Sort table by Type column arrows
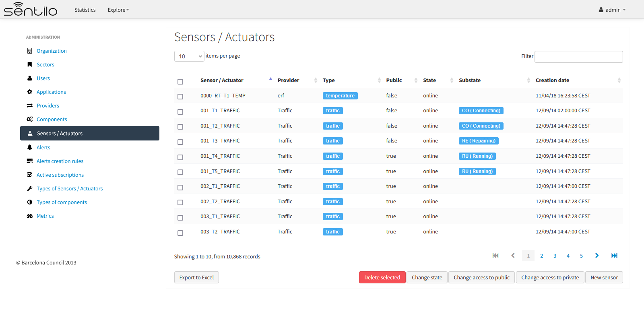Viewport: 644px width, 322px height. [379, 80]
